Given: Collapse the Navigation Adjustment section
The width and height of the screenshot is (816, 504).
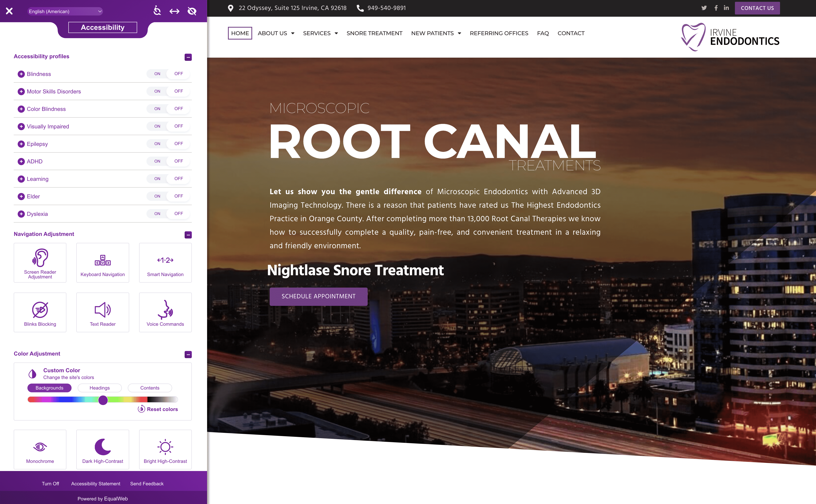Looking at the screenshot, I should 188,235.
